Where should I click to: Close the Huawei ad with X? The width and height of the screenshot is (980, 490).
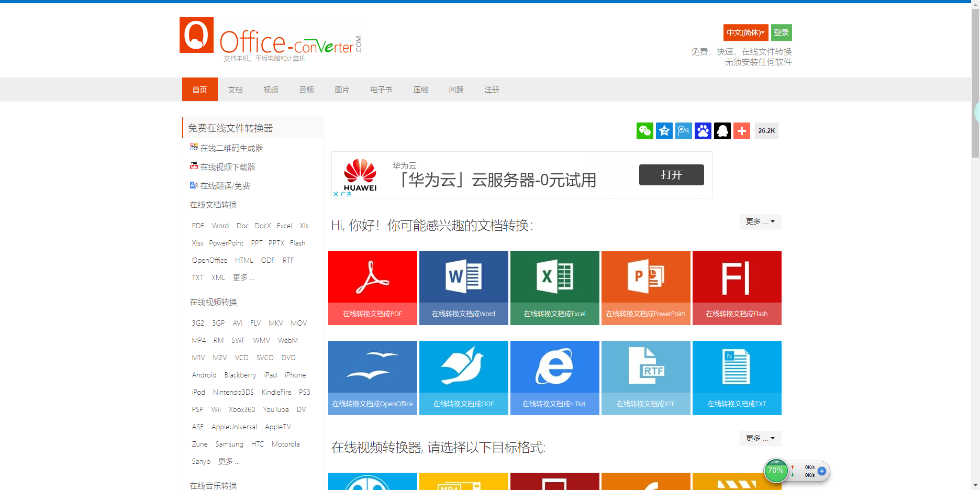[336, 194]
